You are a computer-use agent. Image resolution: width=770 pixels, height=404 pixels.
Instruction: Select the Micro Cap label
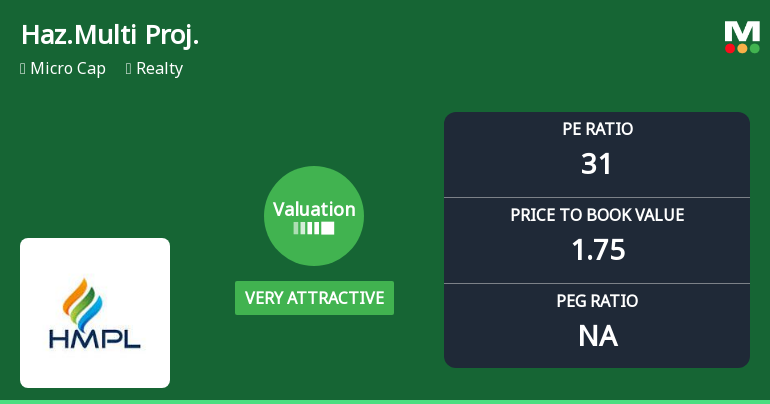point(68,69)
